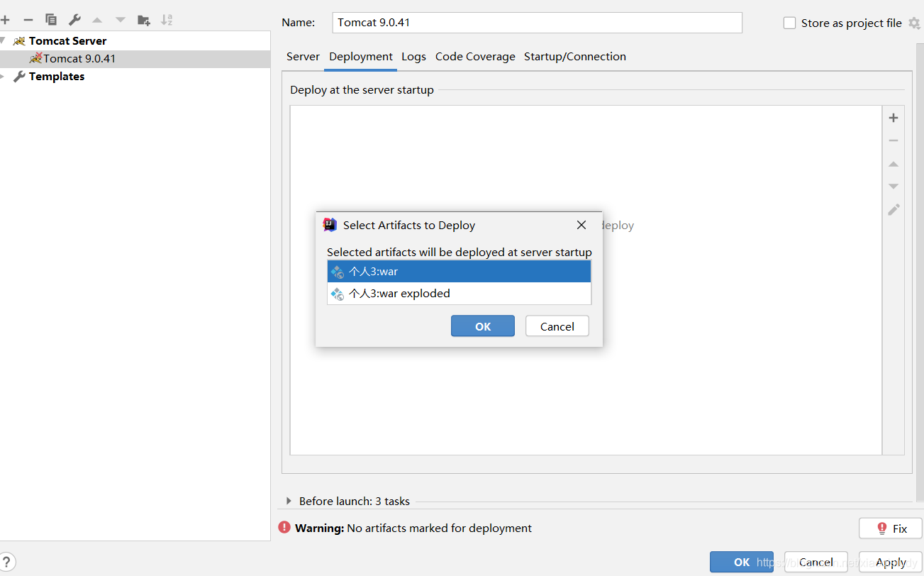Click IntelliJ icon in dialog title bar
The width and height of the screenshot is (924, 576).
pyautogui.click(x=330, y=225)
